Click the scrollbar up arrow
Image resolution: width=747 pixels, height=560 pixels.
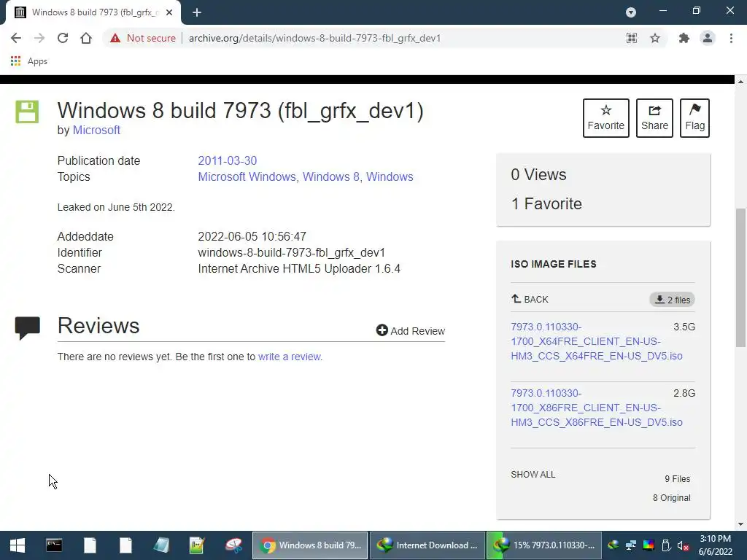740,82
